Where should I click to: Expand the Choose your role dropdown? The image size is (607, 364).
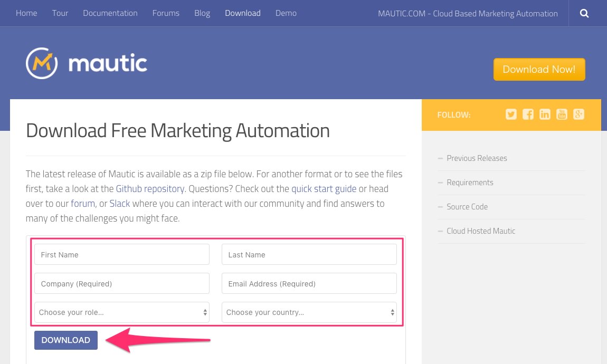(x=122, y=312)
